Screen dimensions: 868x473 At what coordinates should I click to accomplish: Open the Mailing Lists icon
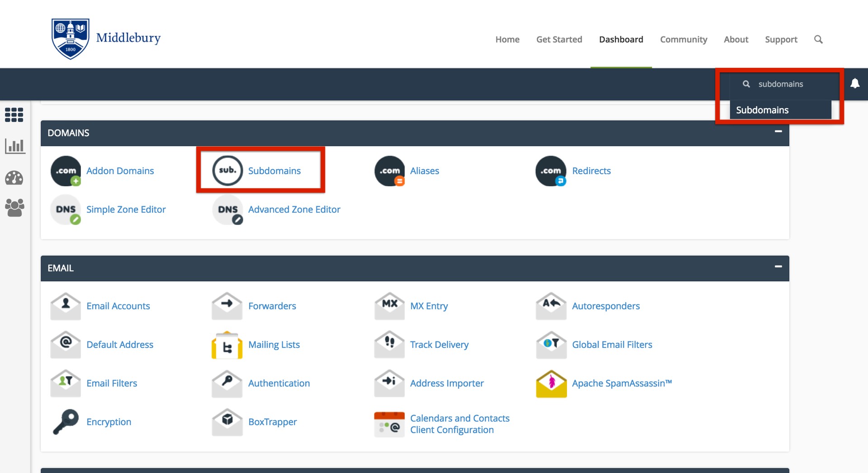(227, 345)
